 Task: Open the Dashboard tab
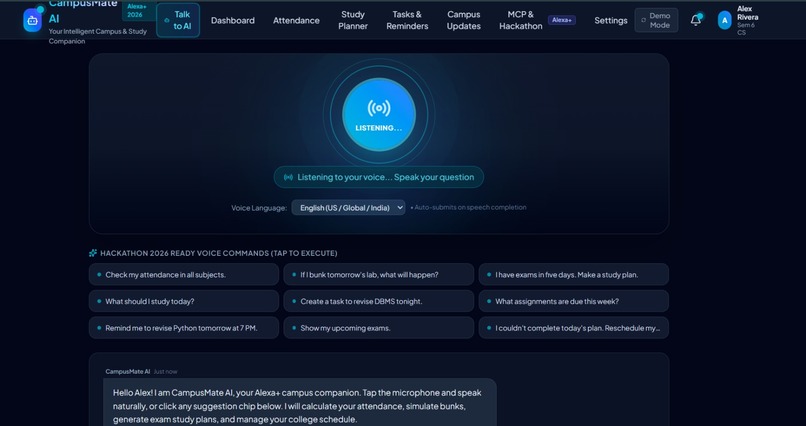pos(232,21)
